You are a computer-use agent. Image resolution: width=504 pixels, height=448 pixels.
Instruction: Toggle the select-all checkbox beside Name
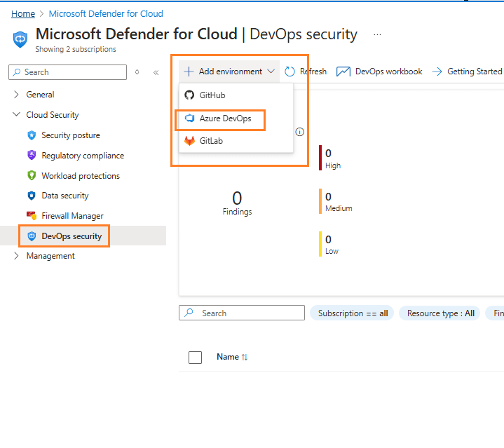(196, 358)
